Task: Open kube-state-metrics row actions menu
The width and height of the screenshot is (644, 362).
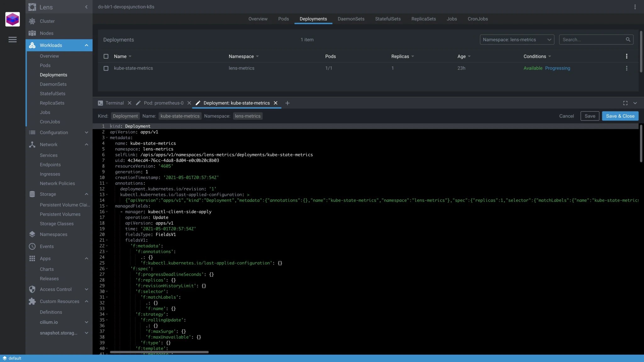Action: [x=626, y=68]
